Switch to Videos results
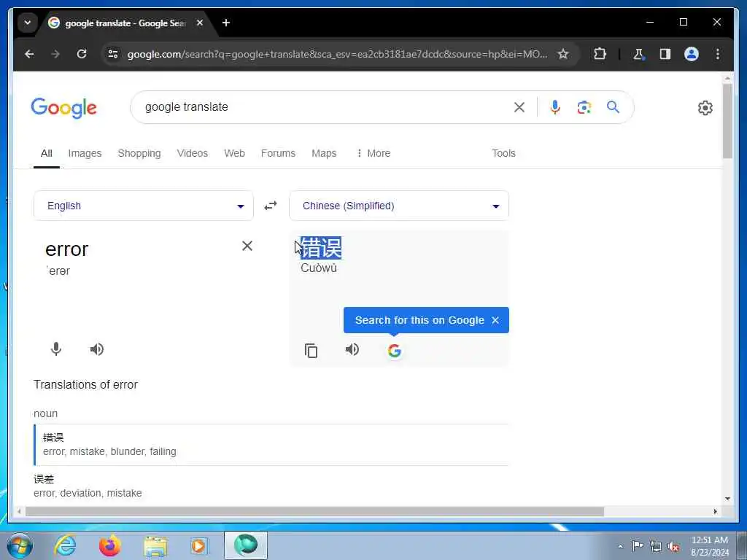The width and height of the screenshot is (747, 560). click(x=193, y=153)
